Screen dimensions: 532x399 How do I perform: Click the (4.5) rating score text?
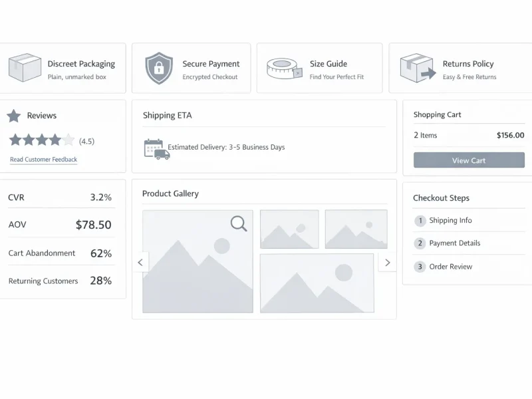(x=87, y=142)
